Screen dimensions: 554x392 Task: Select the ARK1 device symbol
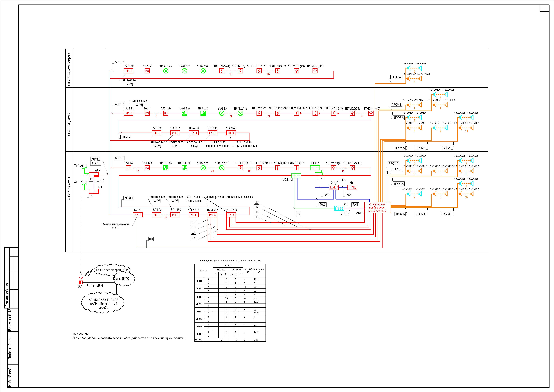coord(94,175)
